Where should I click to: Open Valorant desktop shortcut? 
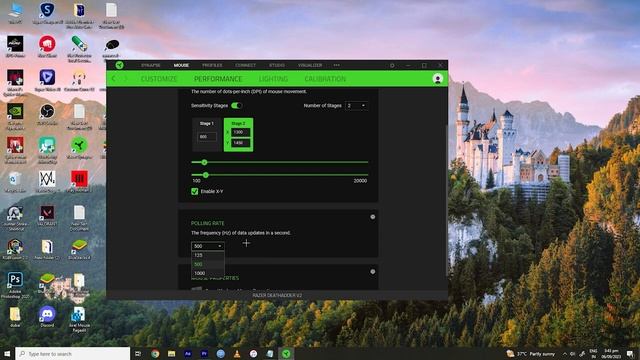click(47, 215)
